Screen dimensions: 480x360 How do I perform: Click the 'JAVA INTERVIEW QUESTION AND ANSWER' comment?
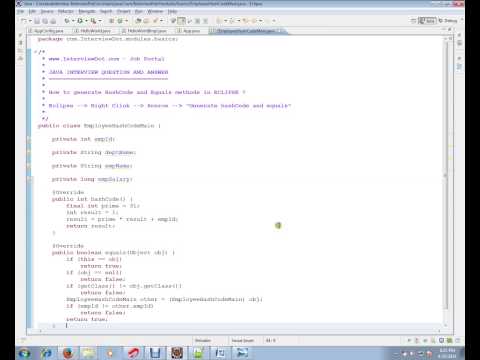[x=108, y=72]
